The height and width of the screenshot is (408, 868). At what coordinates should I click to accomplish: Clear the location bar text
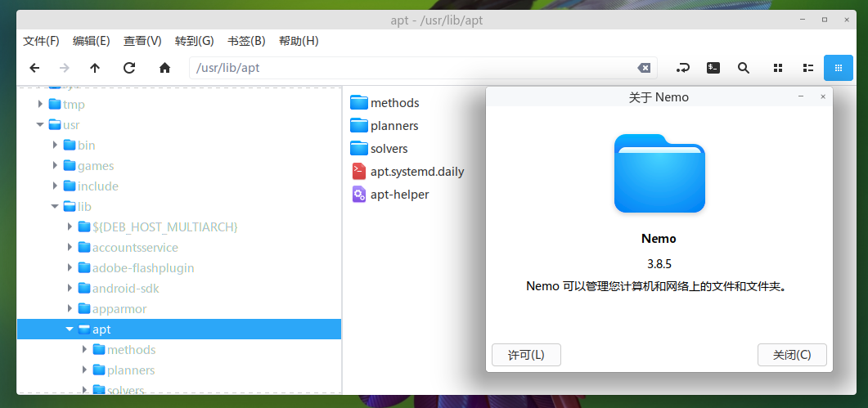pyautogui.click(x=644, y=68)
